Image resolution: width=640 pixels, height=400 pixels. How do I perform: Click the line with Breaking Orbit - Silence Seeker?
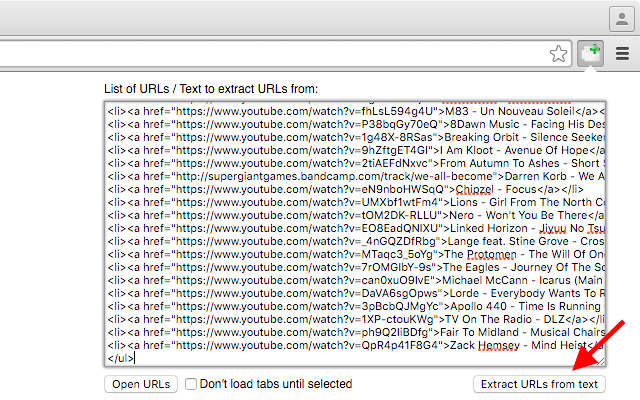click(356, 138)
